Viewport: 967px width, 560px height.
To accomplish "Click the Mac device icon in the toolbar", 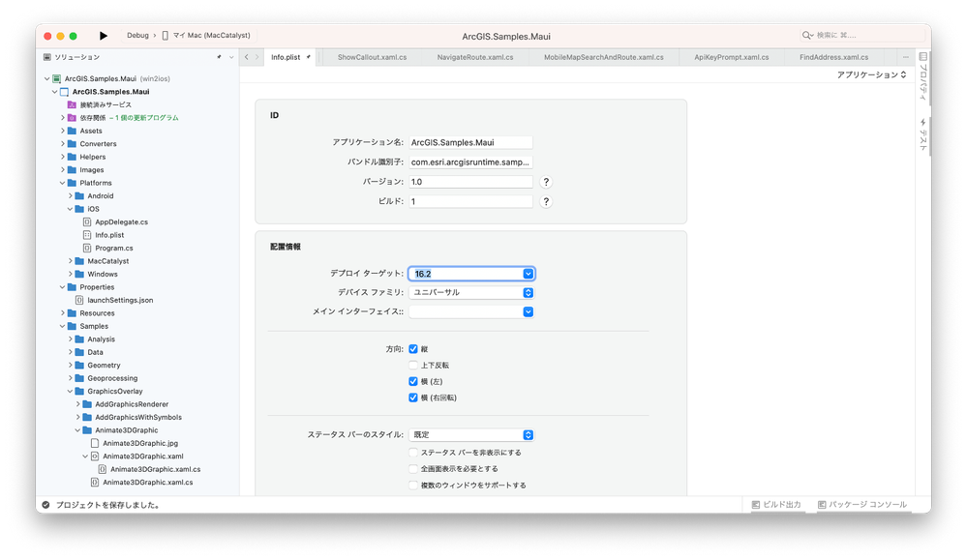I will coord(165,36).
